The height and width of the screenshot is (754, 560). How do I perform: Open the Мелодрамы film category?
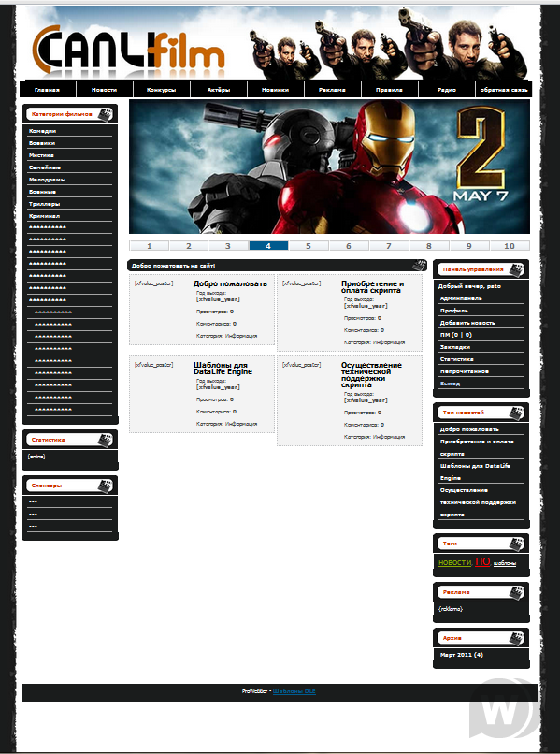click(47, 180)
